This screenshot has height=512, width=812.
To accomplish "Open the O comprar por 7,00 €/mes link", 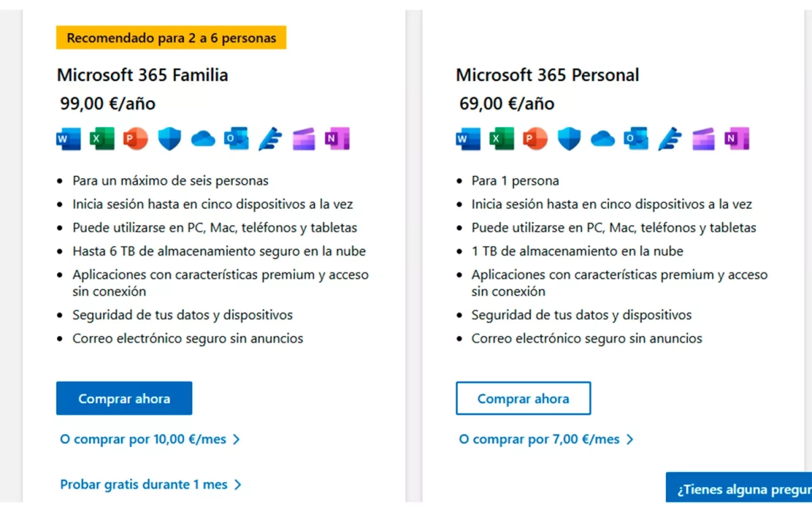I will click(x=545, y=440).
